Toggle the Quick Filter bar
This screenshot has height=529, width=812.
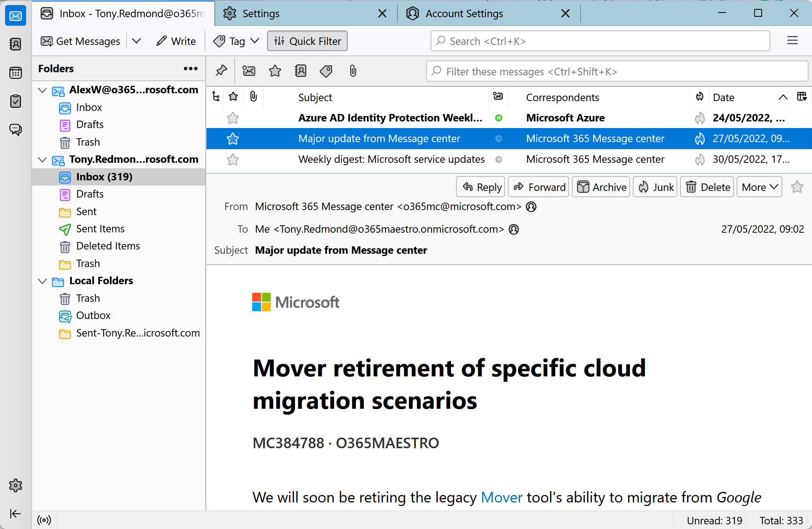coord(307,41)
